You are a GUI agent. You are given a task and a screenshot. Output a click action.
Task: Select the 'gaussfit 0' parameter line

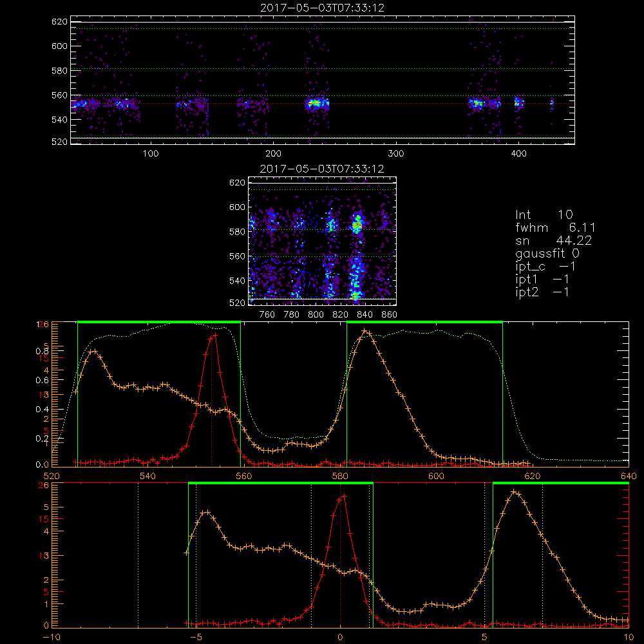pos(547,253)
